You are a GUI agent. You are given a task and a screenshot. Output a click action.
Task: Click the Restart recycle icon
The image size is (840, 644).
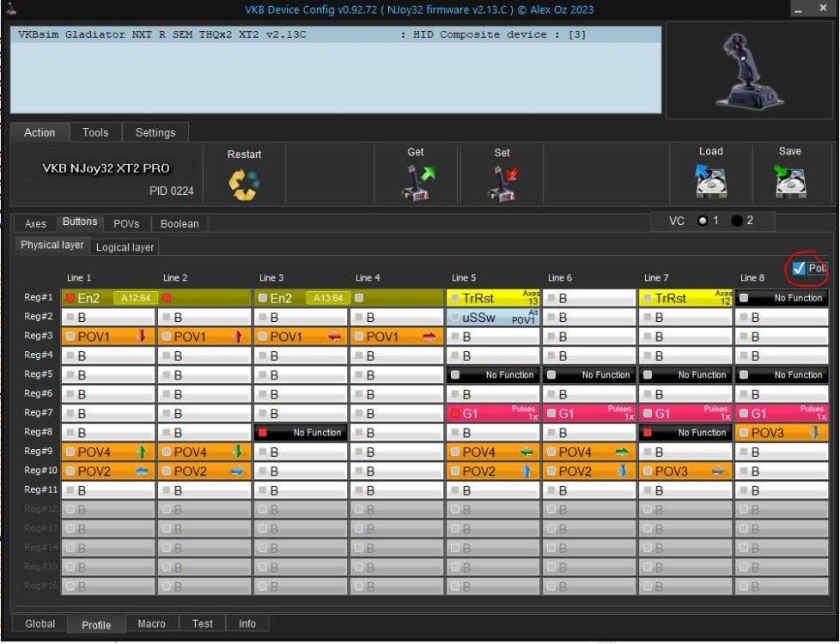click(x=244, y=185)
